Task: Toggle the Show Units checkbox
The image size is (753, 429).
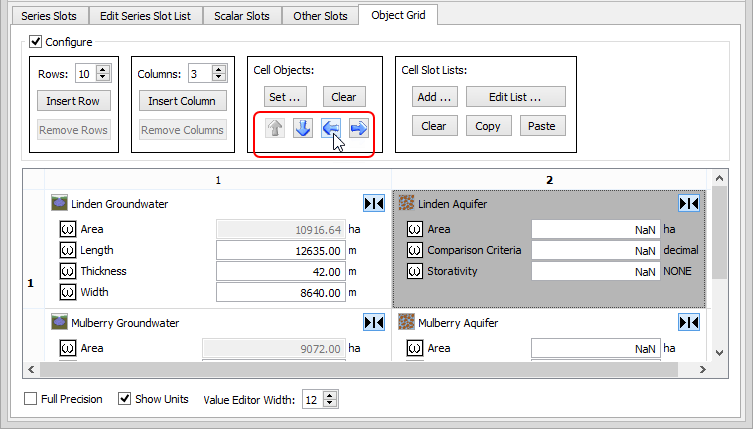Action: click(x=125, y=399)
